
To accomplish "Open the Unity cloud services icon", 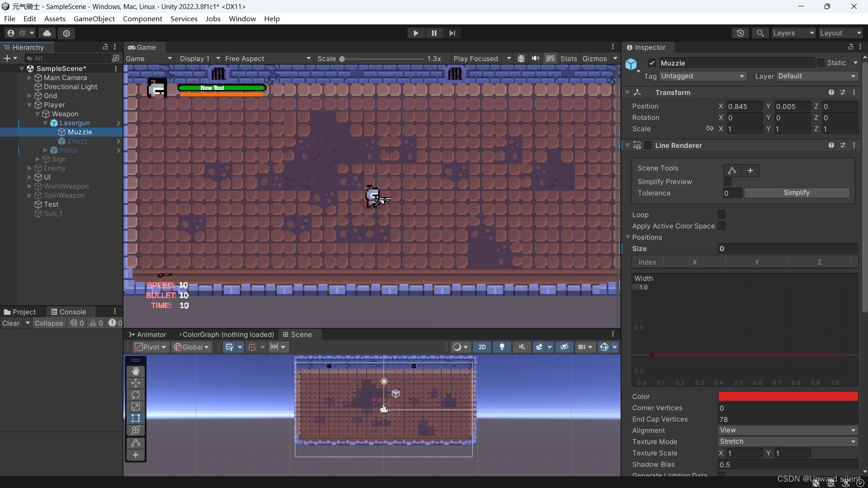I will click(47, 33).
